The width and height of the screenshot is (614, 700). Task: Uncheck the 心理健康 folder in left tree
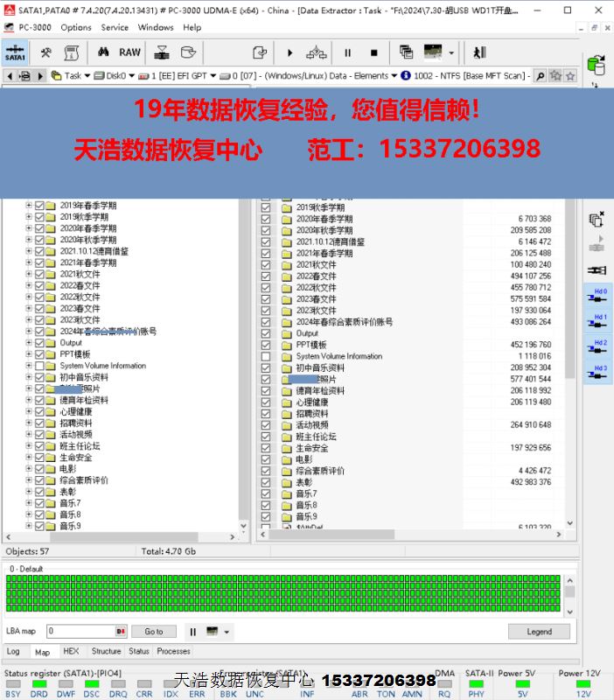click(39, 411)
